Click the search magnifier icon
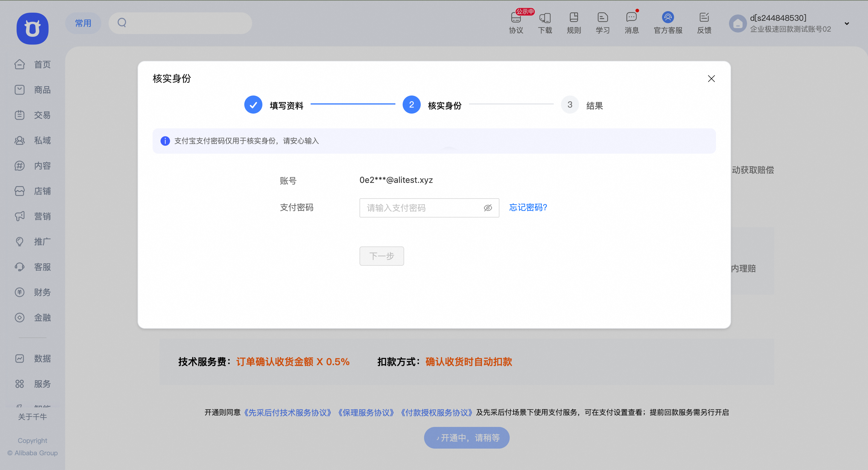 [122, 23]
